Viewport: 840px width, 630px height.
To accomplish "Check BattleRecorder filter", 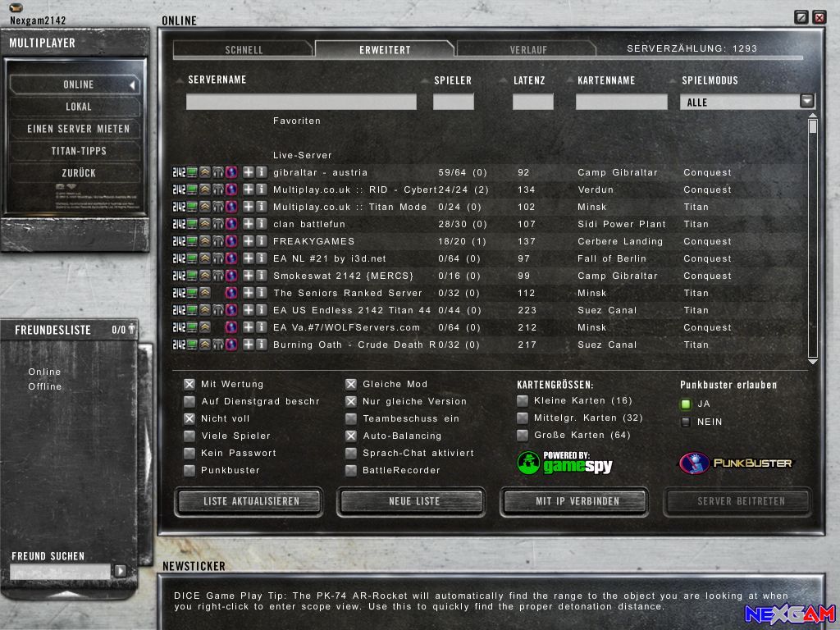I will tap(351, 470).
